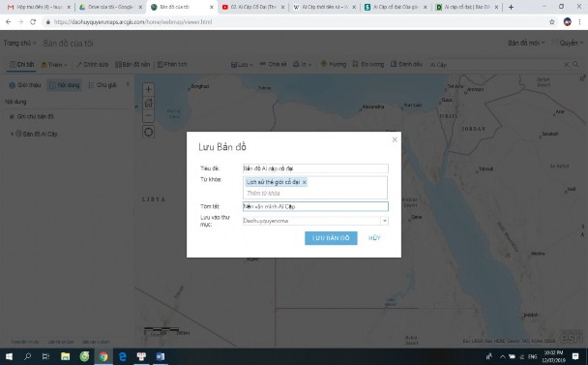The image size is (588, 365).
Task: Click ENG language indicator in tray
Action: click(532, 356)
